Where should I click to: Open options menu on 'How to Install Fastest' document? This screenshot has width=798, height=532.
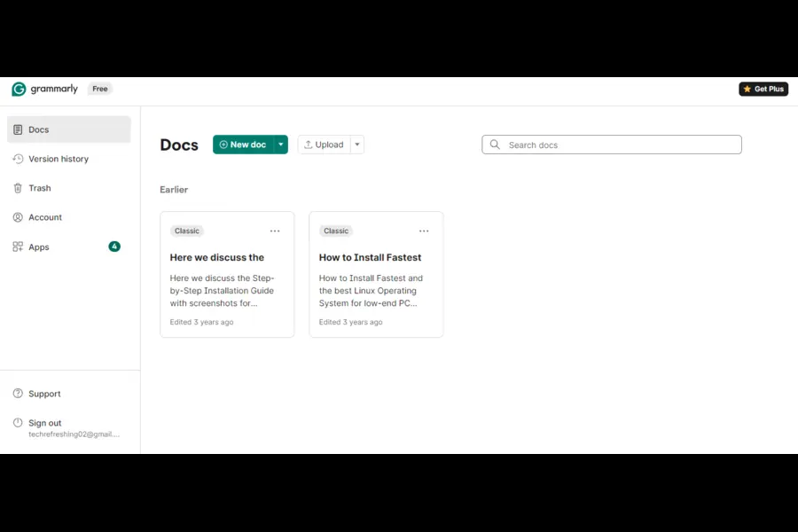click(424, 231)
